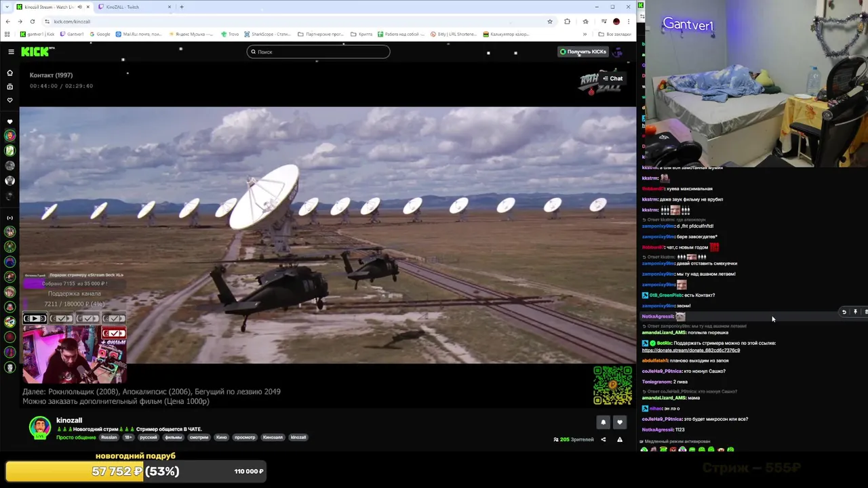Click the movie video player area
Image resolution: width=868 pixels, height=488 pixels.
pos(328,235)
